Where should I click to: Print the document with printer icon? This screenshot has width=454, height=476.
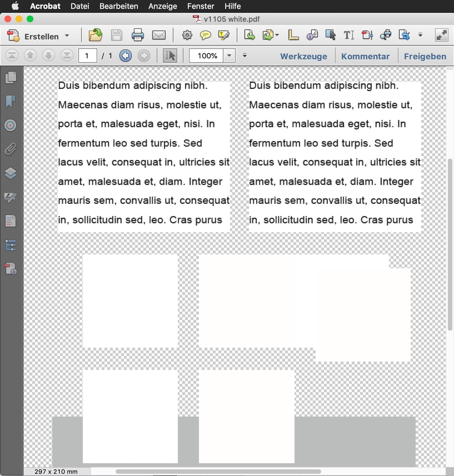[138, 35]
